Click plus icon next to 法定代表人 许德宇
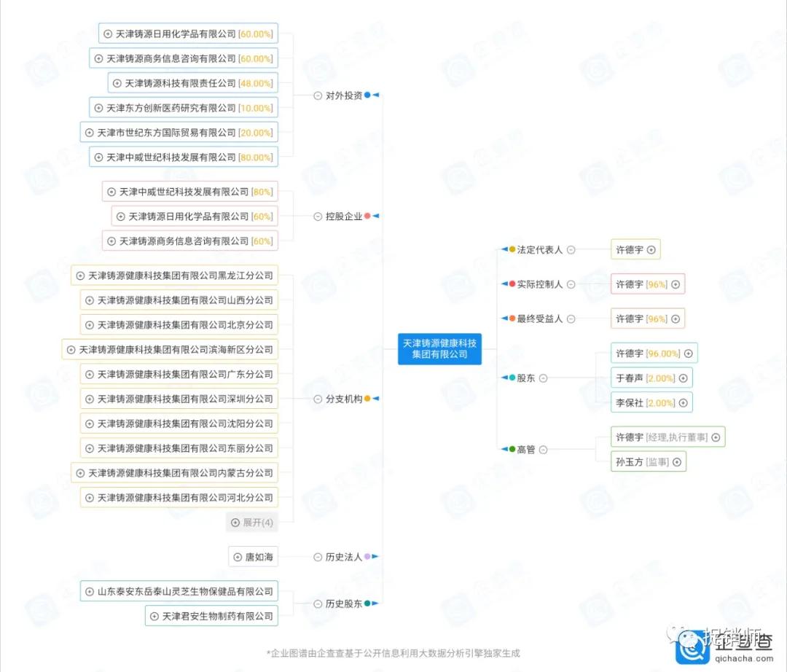This screenshot has height=672, width=787. click(x=651, y=249)
